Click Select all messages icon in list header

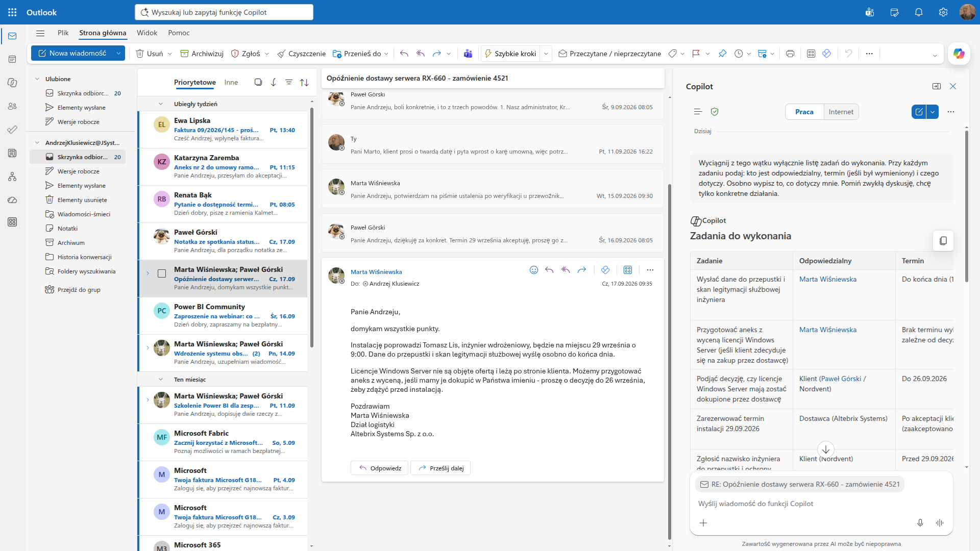(x=258, y=82)
